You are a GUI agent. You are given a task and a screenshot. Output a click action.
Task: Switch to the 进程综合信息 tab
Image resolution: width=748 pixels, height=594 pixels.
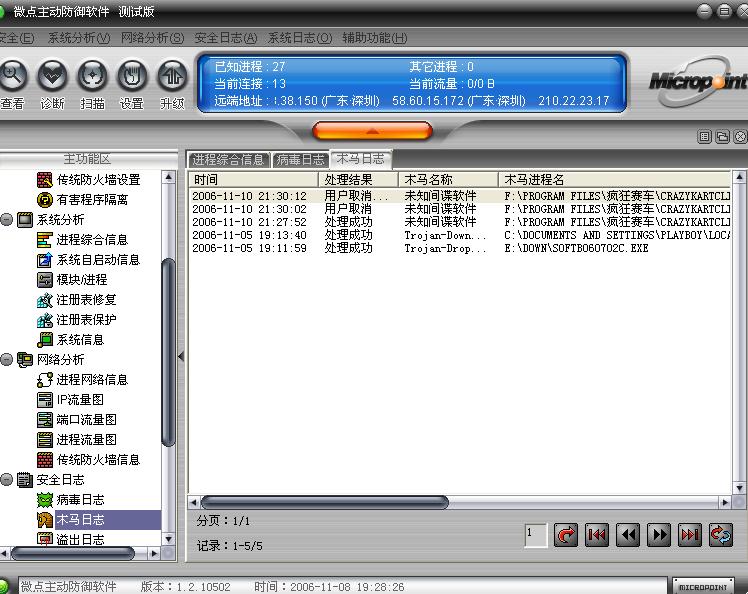click(x=228, y=160)
